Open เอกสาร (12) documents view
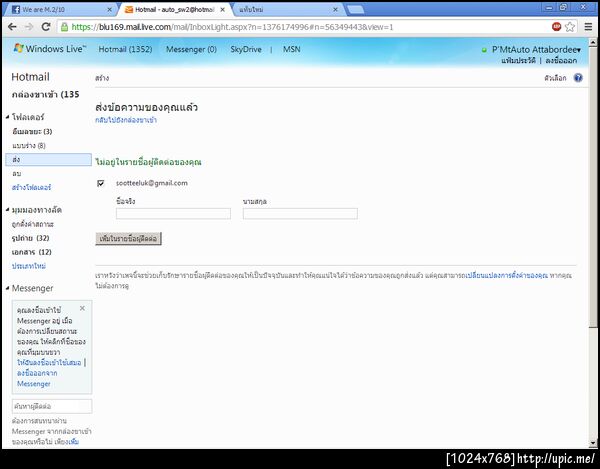The image size is (600, 469). [32, 252]
